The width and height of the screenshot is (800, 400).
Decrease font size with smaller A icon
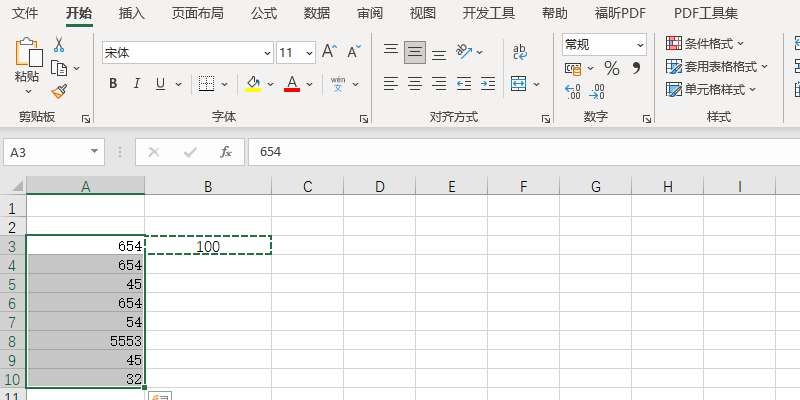[354, 51]
